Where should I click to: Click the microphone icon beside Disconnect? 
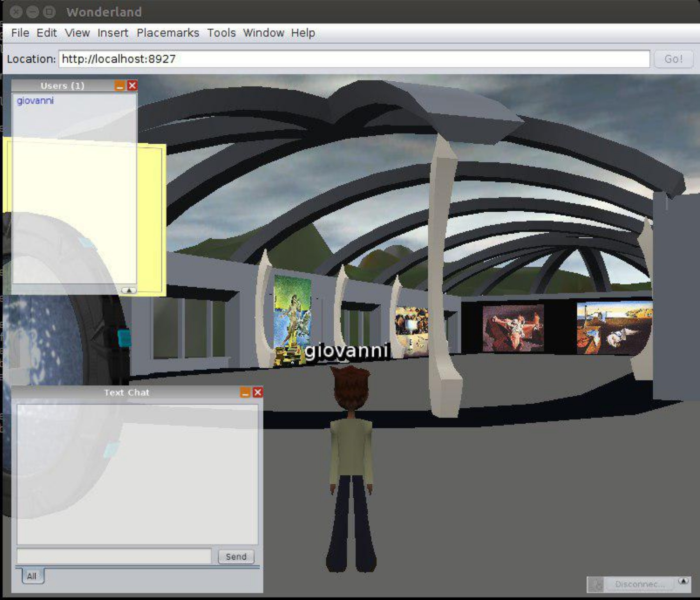(x=596, y=585)
